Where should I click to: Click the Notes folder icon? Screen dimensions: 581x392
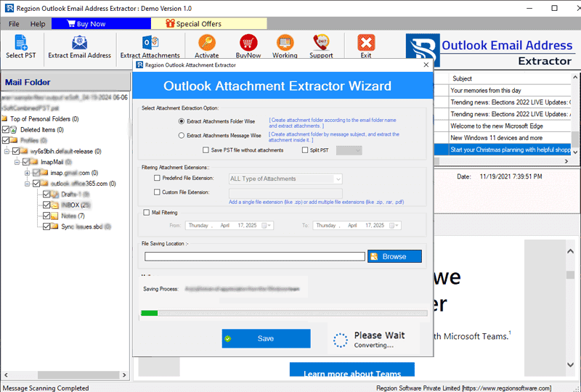tap(54, 216)
